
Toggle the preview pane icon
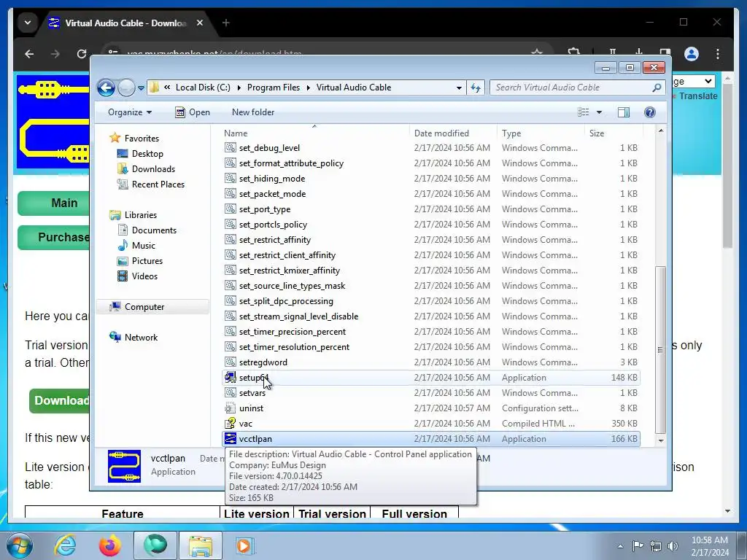[623, 112]
